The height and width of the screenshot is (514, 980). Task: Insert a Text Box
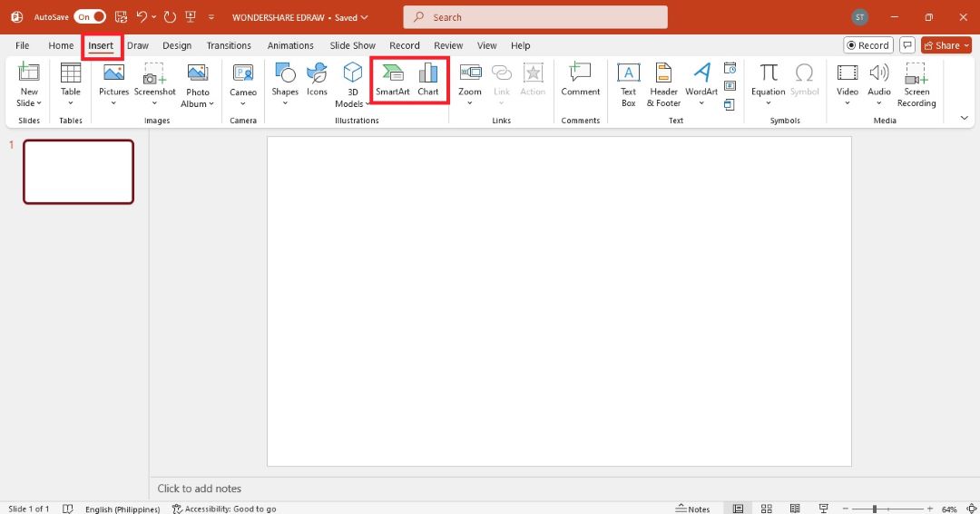click(x=628, y=85)
